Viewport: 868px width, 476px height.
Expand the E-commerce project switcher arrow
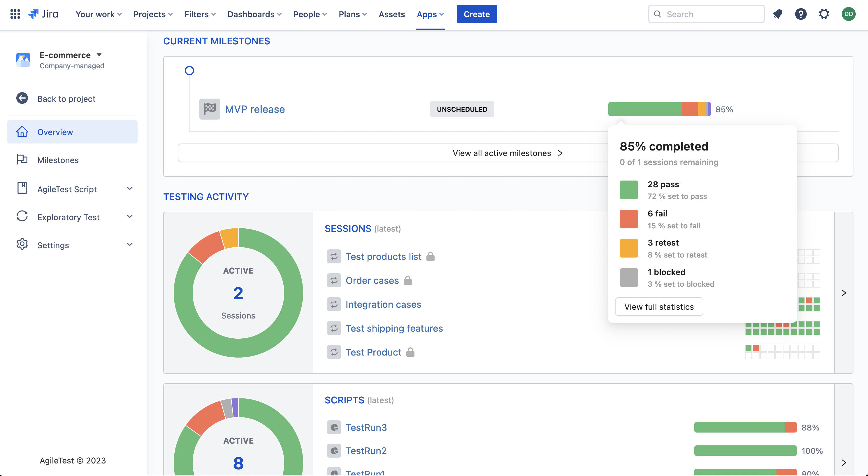[99, 55]
